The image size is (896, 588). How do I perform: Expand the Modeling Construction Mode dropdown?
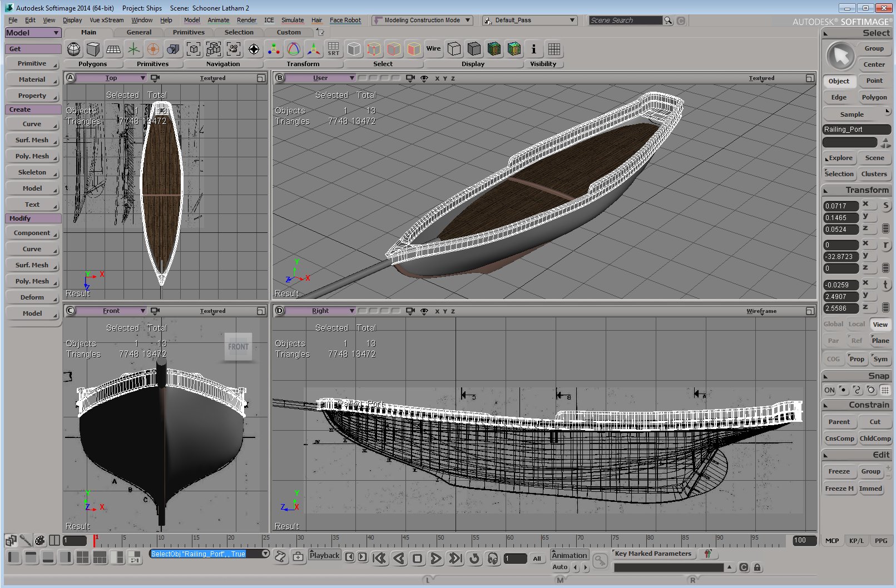coord(422,20)
